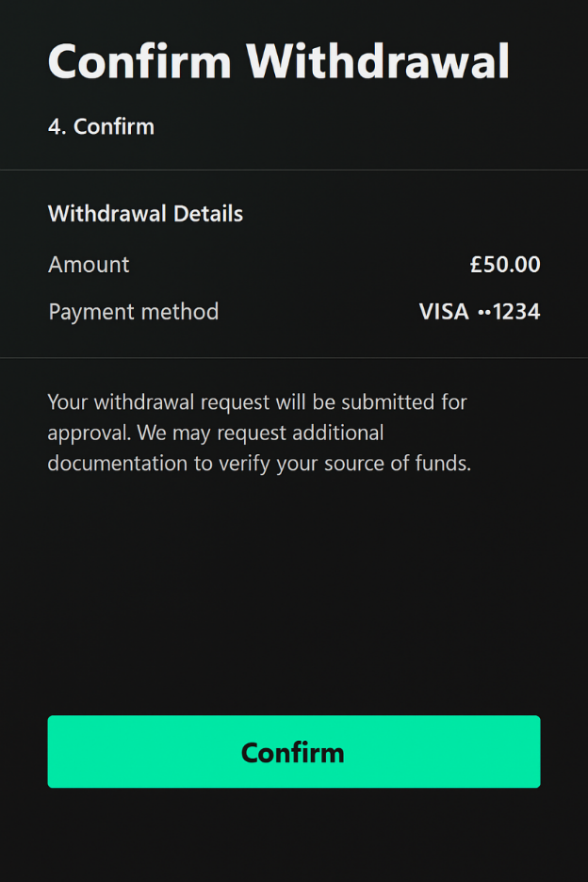588x882 pixels.
Task: Select the Withdrawal Details section heading
Action: (146, 214)
